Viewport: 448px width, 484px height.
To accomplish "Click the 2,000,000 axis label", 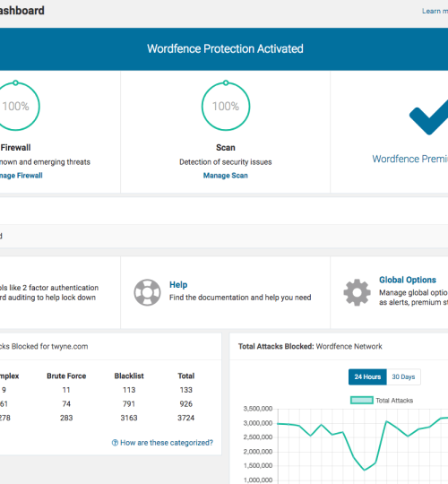I will [x=258, y=451].
